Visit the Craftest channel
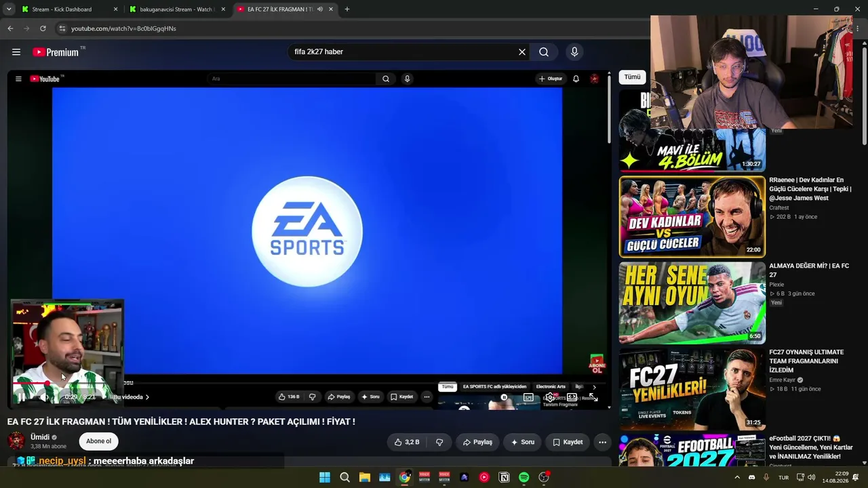Image resolution: width=868 pixels, height=488 pixels. [779, 207]
